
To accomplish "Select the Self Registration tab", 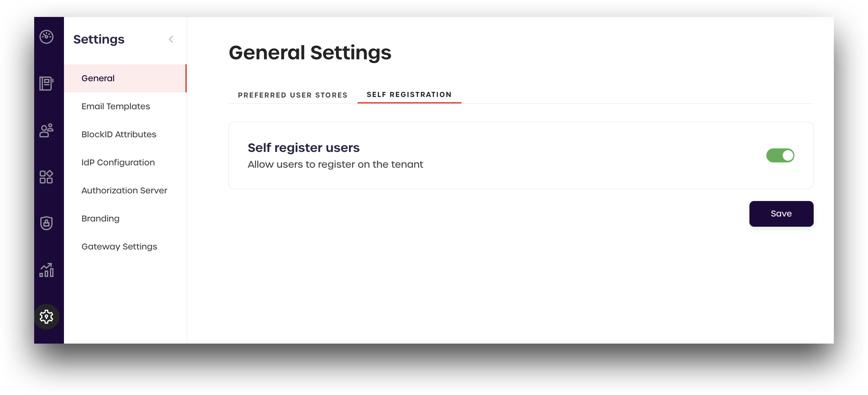I will (x=409, y=95).
